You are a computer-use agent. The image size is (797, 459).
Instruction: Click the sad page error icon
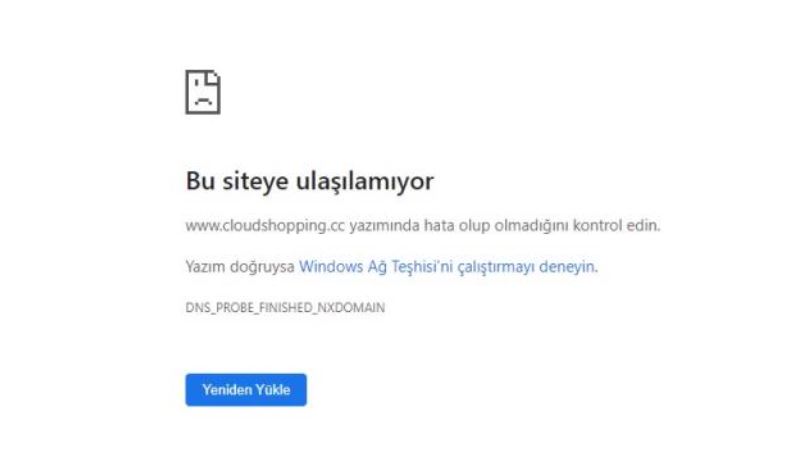pos(203,92)
